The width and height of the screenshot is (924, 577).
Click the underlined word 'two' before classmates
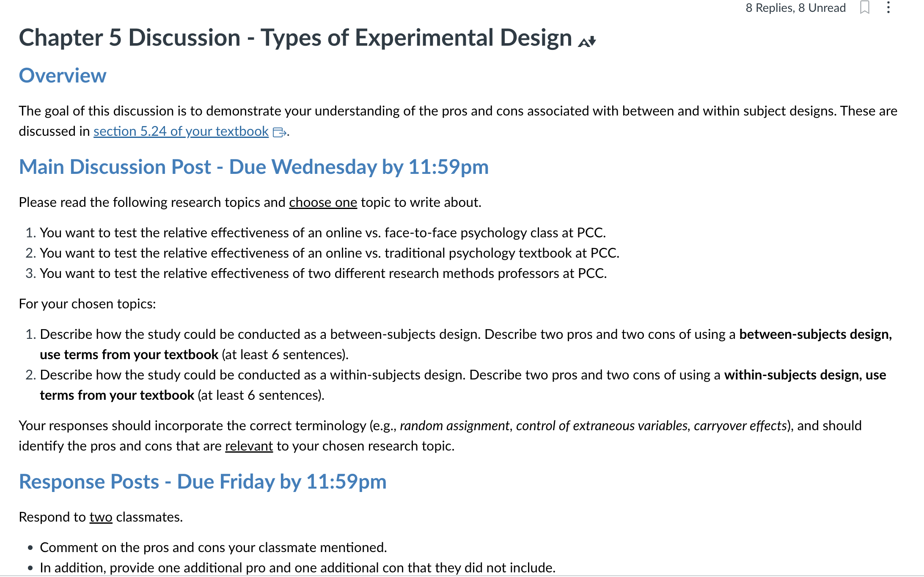(x=101, y=517)
